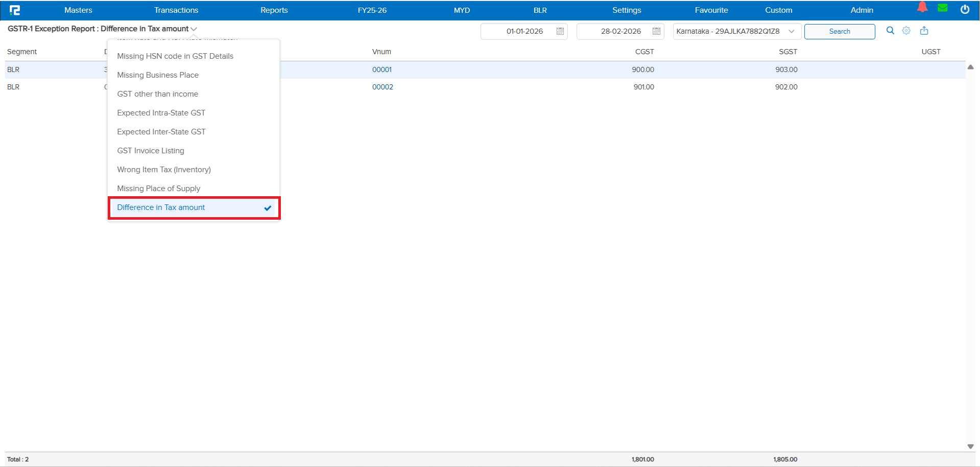Open voucher 00001 link
980x467 pixels.
tap(381, 69)
